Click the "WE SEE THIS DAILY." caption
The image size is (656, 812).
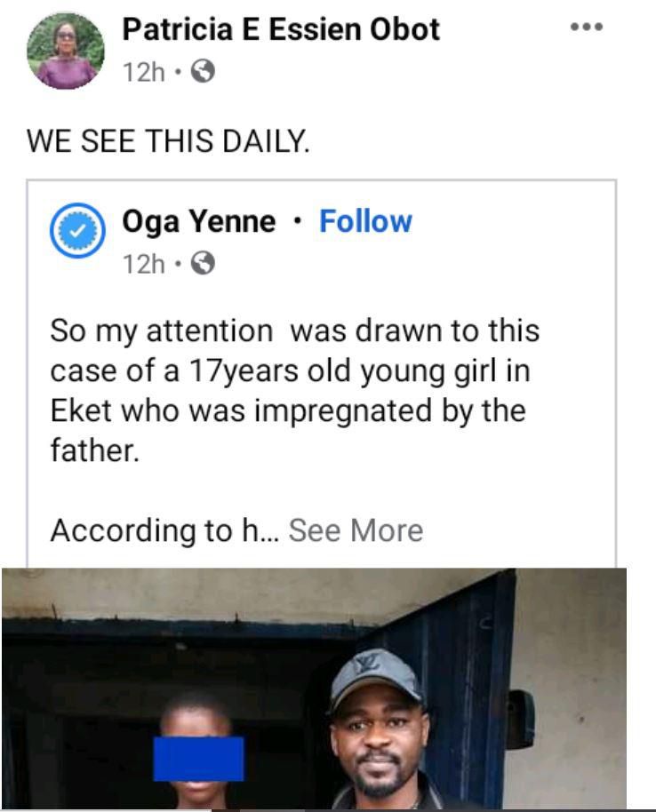tap(168, 141)
